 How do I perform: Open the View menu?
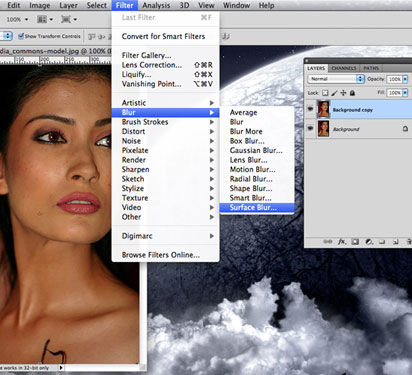(206, 5)
